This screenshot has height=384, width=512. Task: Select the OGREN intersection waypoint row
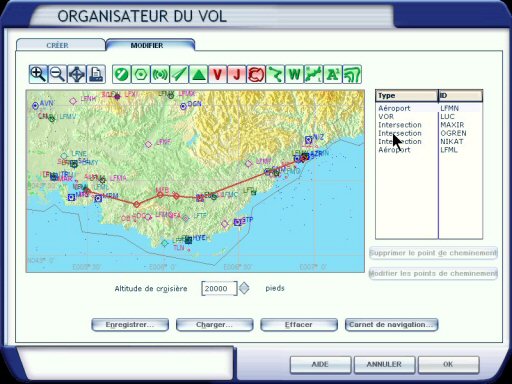coord(429,133)
